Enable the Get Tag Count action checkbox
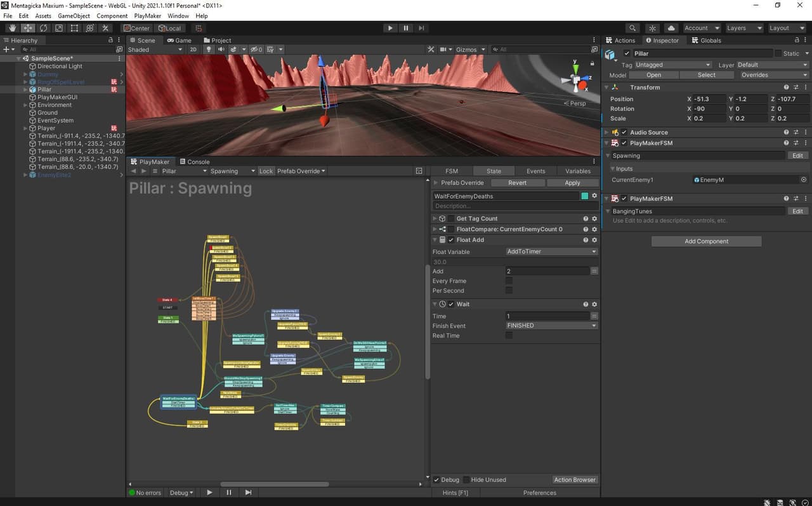812x506 pixels. pyautogui.click(x=451, y=218)
